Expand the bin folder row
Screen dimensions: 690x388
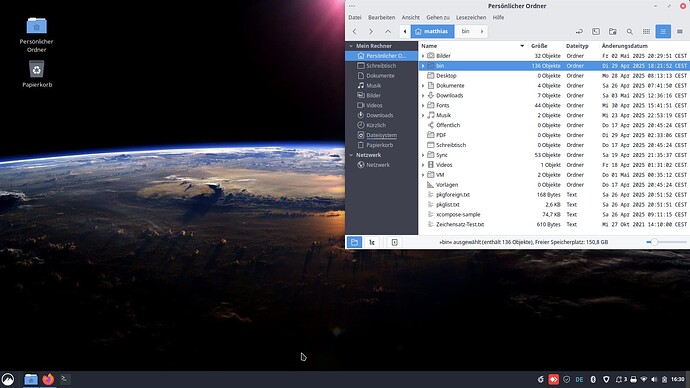coord(423,66)
